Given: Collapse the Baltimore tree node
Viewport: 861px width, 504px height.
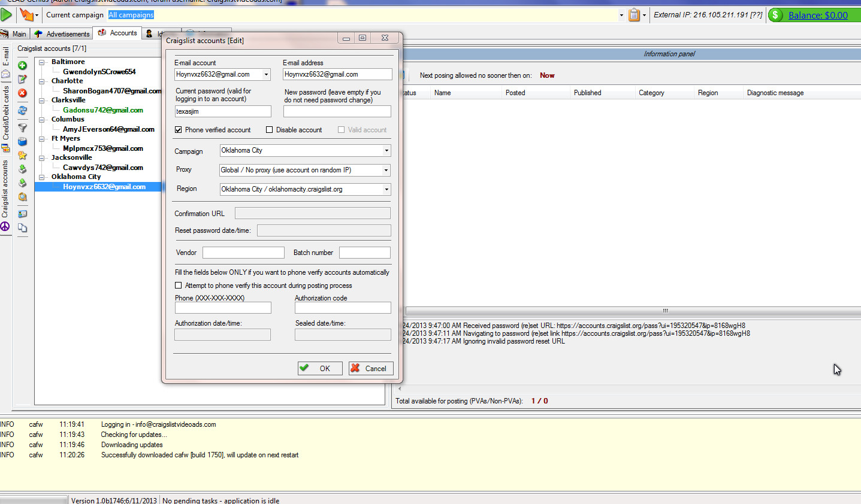Looking at the screenshot, I should point(42,62).
